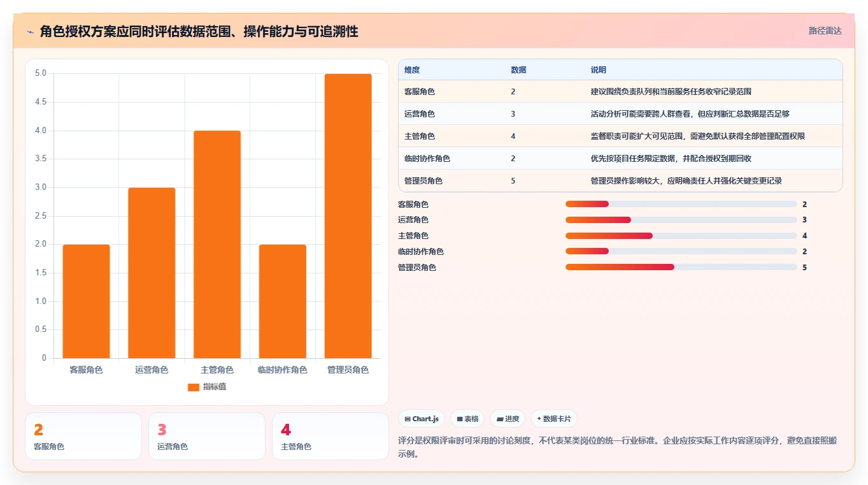Image resolution: width=868 pixels, height=485 pixels.
Task: Click the 客服角色 x-axis label
Action: click(x=86, y=370)
